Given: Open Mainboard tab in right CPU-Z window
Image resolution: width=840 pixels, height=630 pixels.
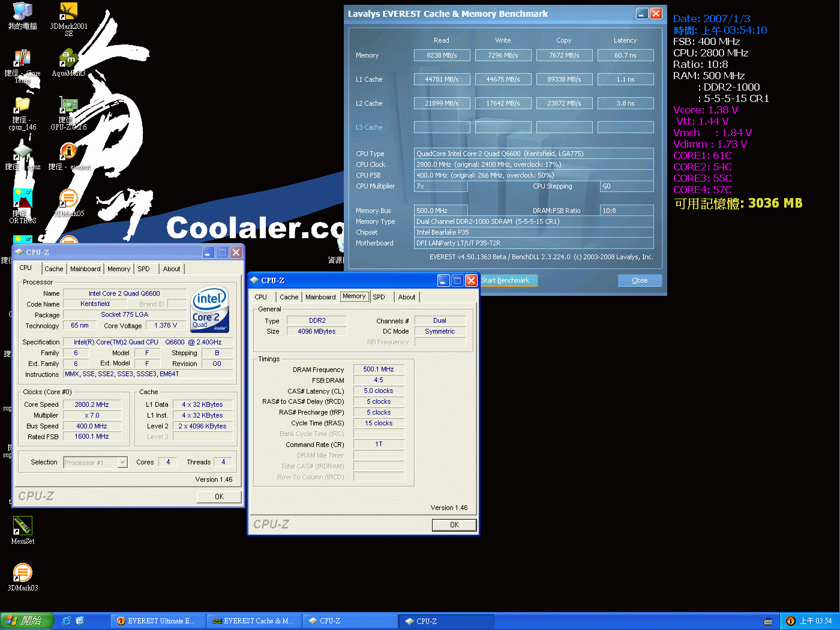Looking at the screenshot, I should (x=320, y=297).
